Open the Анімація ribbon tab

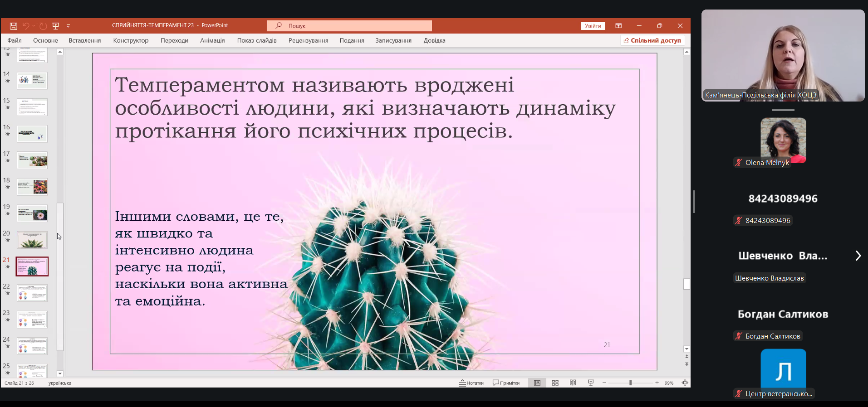212,40
